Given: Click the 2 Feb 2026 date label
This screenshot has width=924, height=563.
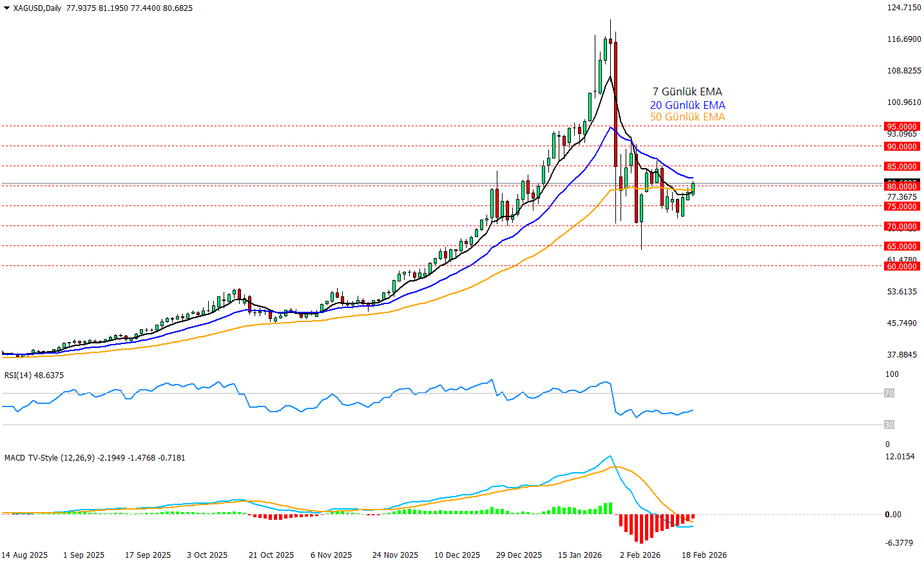Looking at the screenshot, I should pyautogui.click(x=640, y=555).
